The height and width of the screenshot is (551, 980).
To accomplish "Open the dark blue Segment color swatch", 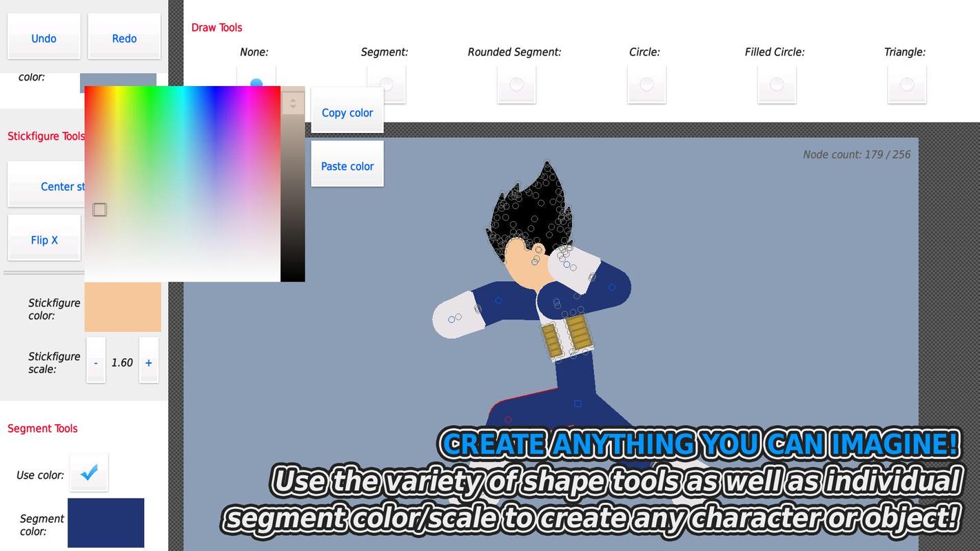I will click(106, 523).
